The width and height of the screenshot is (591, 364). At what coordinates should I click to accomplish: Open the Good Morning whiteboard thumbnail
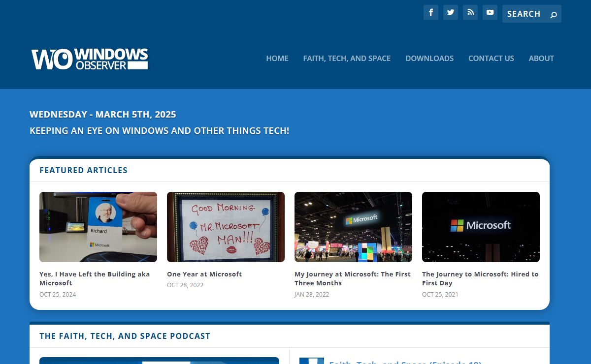[x=226, y=227]
